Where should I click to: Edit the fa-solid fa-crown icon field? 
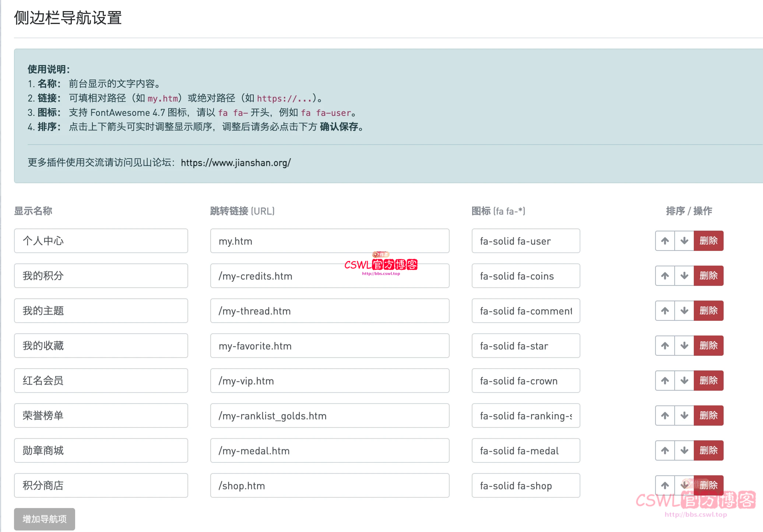pyautogui.click(x=525, y=381)
